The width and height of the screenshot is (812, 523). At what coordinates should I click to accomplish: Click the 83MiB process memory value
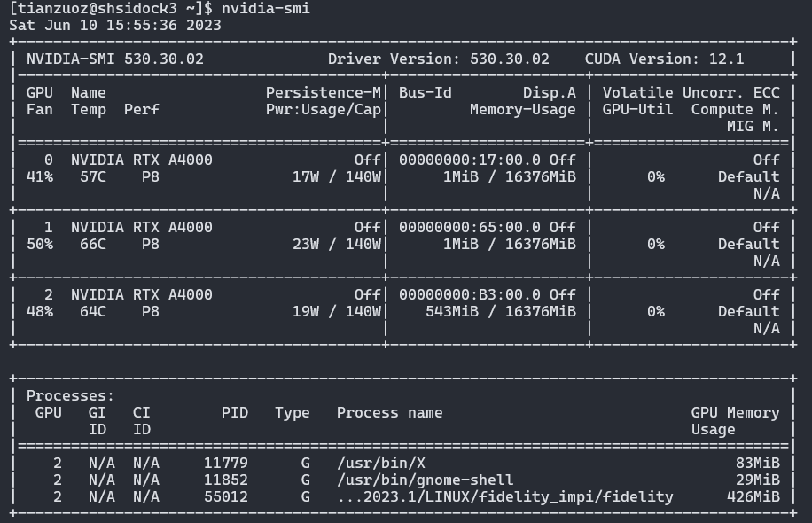coord(758,463)
